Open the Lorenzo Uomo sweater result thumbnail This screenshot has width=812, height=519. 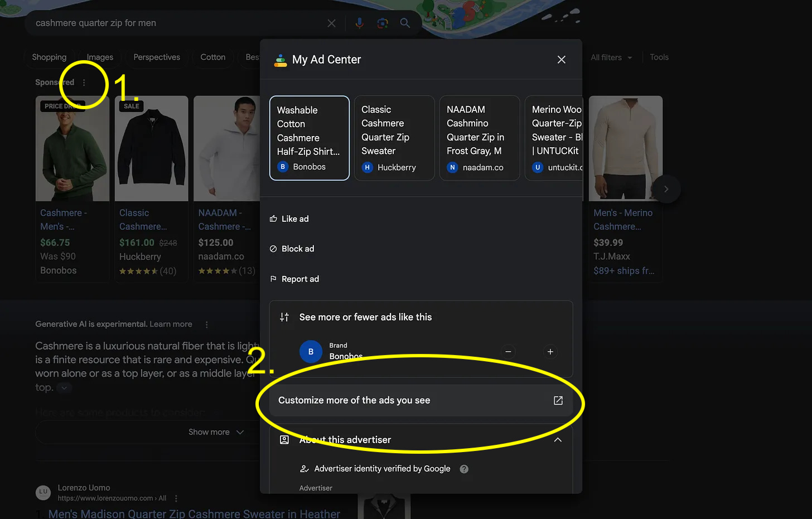[x=384, y=506]
